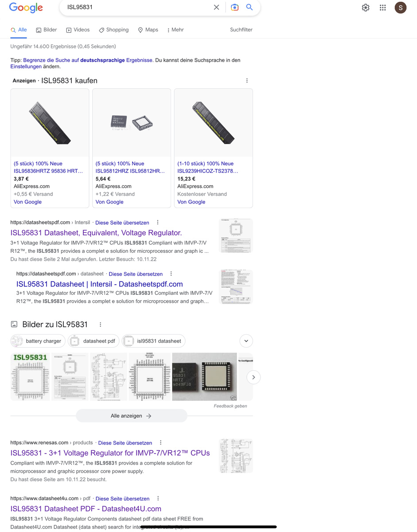Viewport: 417px width, 532px height.
Task: Open Google settings gear icon
Action: (366, 8)
